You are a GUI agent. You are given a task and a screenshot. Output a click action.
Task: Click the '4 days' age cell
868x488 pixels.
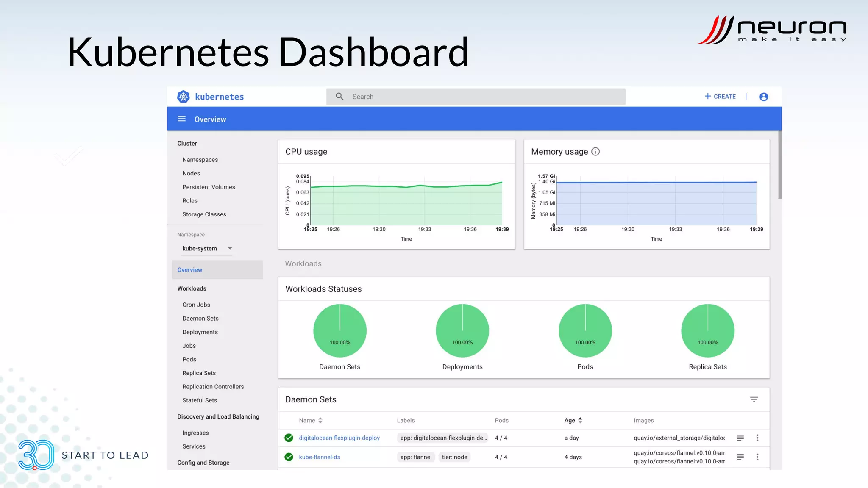tap(573, 457)
